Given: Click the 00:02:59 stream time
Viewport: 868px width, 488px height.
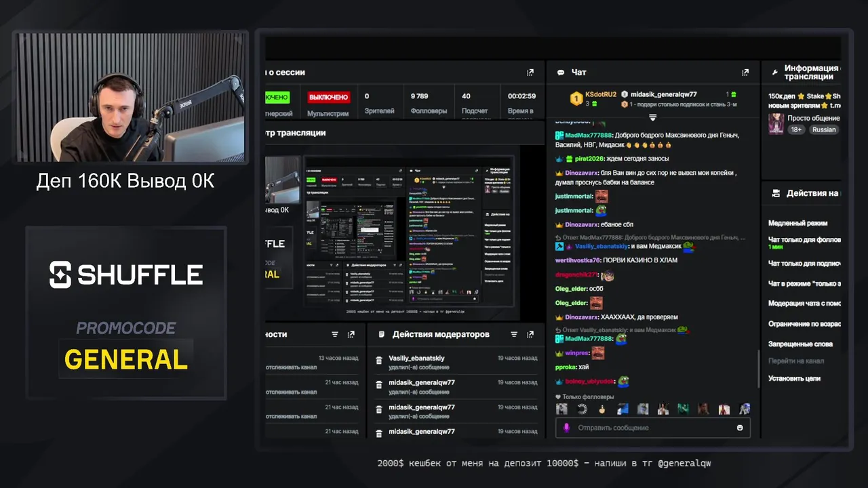Looking at the screenshot, I should tap(521, 96).
